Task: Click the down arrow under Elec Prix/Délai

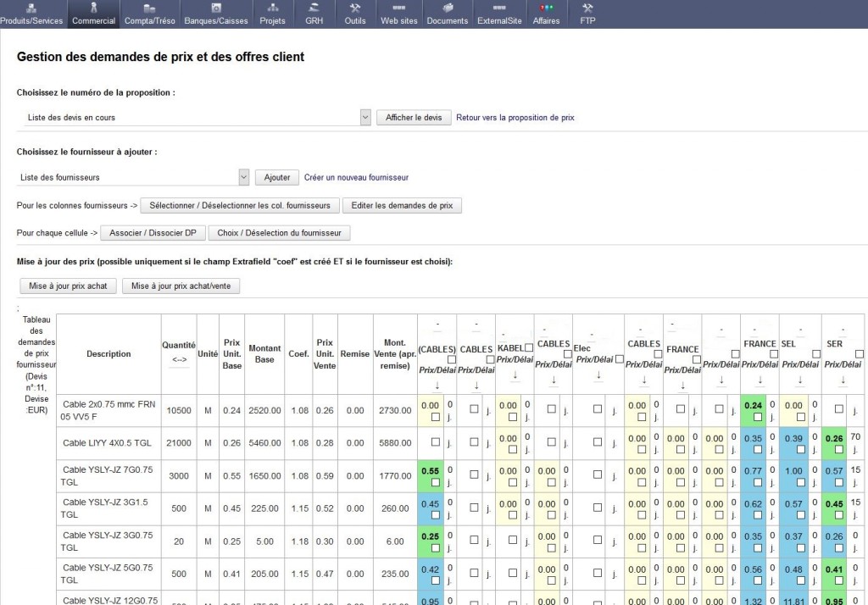Action: click(598, 375)
